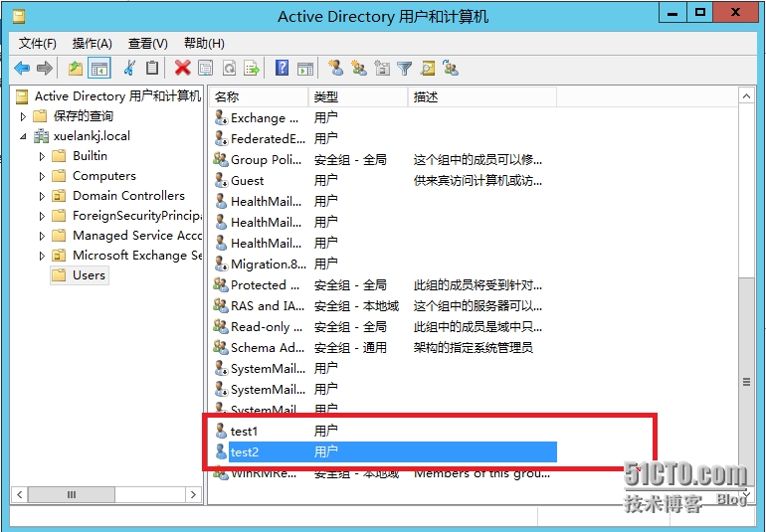Click tree pane horizontal scrollbar thumb

coord(72,495)
